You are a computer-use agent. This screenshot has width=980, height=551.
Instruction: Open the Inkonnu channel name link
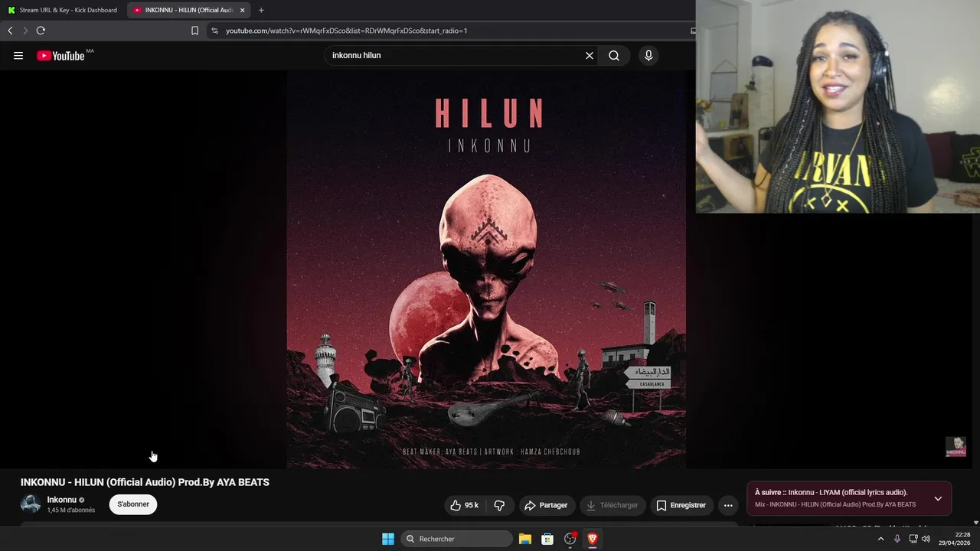[x=62, y=500]
